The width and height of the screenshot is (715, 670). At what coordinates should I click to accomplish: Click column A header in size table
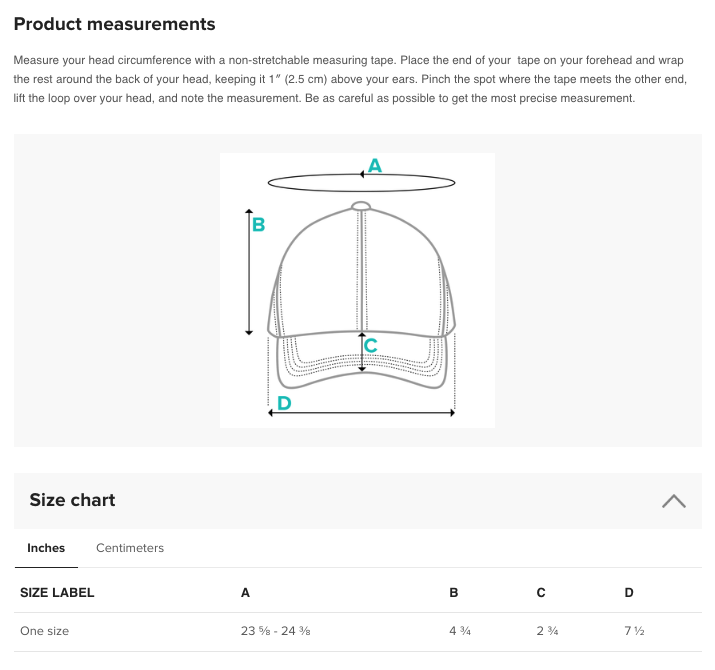[x=245, y=592]
